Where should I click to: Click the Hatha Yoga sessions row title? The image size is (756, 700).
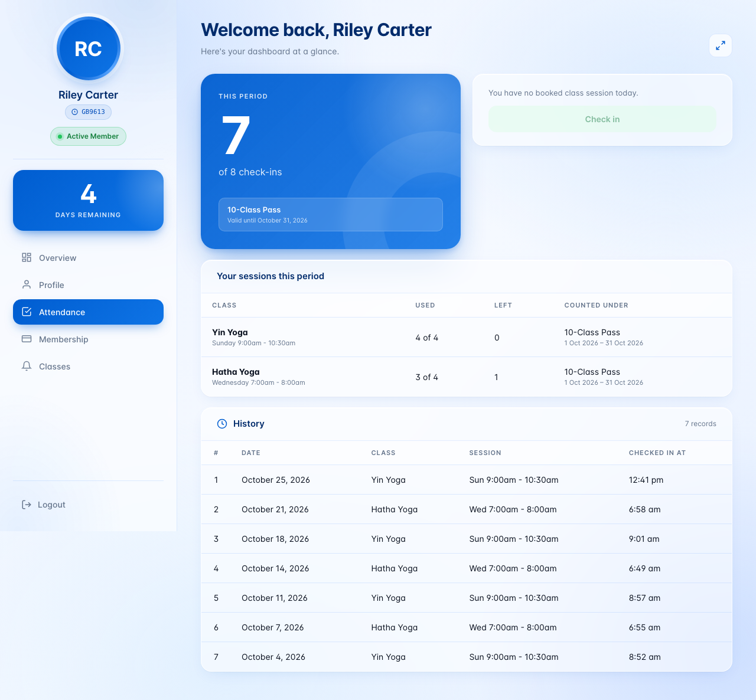click(x=236, y=372)
